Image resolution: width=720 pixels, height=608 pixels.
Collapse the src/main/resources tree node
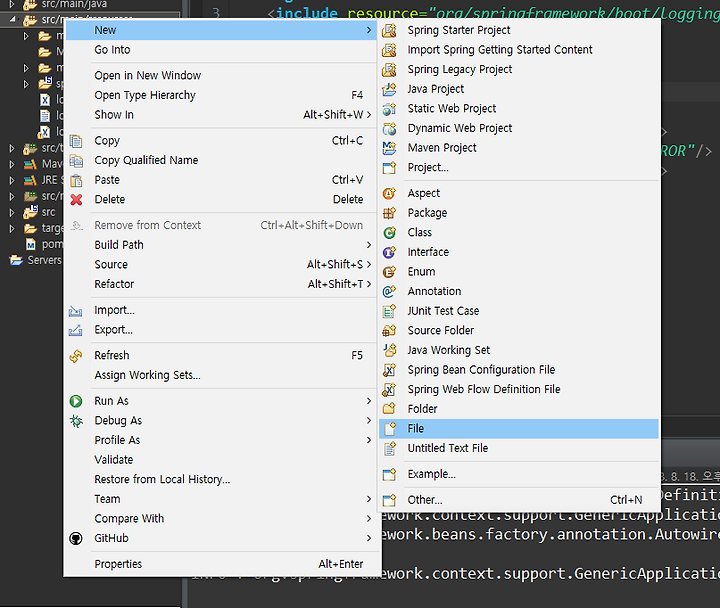click(x=12, y=20)
